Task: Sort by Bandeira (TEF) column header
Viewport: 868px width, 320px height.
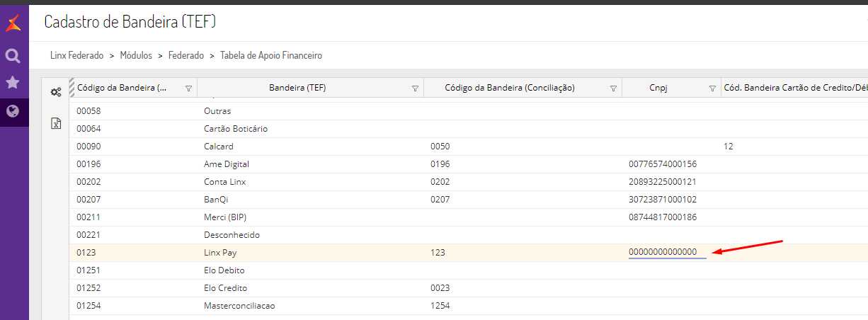Action: [x=297, y=88]
